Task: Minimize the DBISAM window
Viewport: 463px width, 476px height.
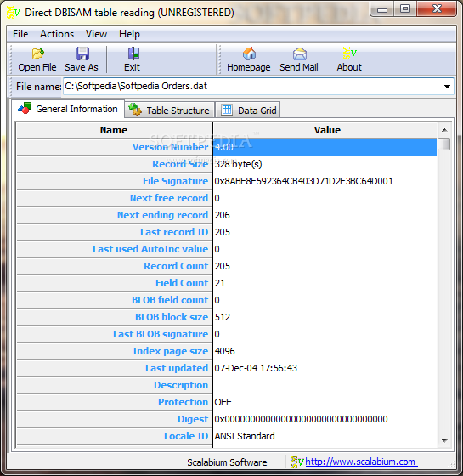Action: [382, 9]
